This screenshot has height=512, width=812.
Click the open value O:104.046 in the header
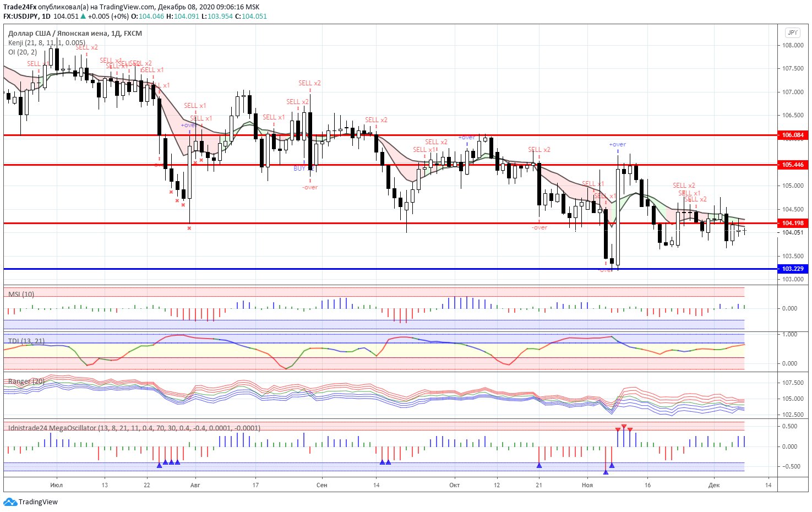point(147,16)
